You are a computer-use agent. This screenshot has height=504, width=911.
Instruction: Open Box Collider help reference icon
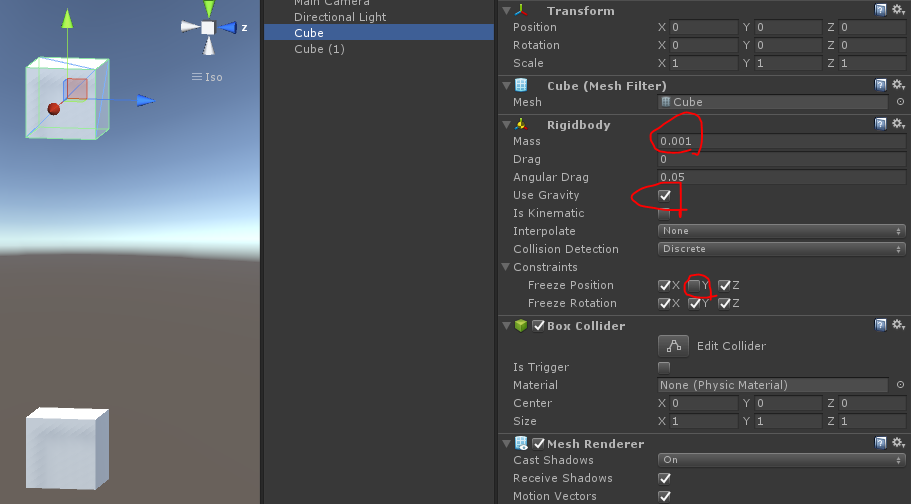[x=881, y=325]
